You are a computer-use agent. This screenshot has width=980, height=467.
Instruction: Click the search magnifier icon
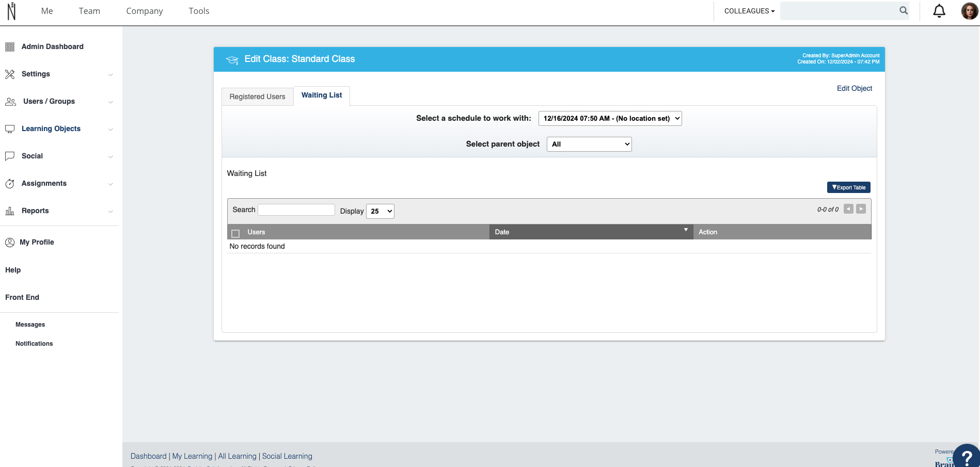(903, 10)
